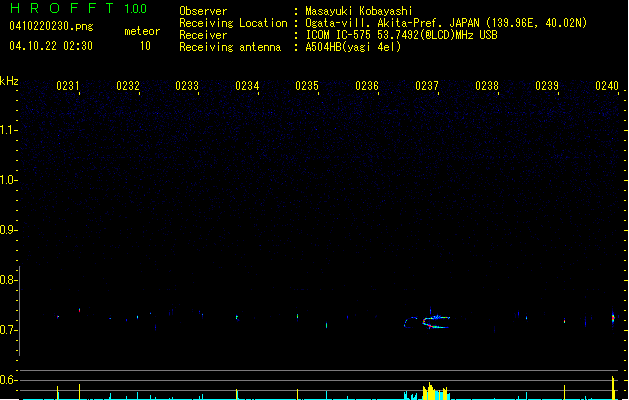Click the 0.8 kHz axis label

pyautogui.click(x=8, y=280)
